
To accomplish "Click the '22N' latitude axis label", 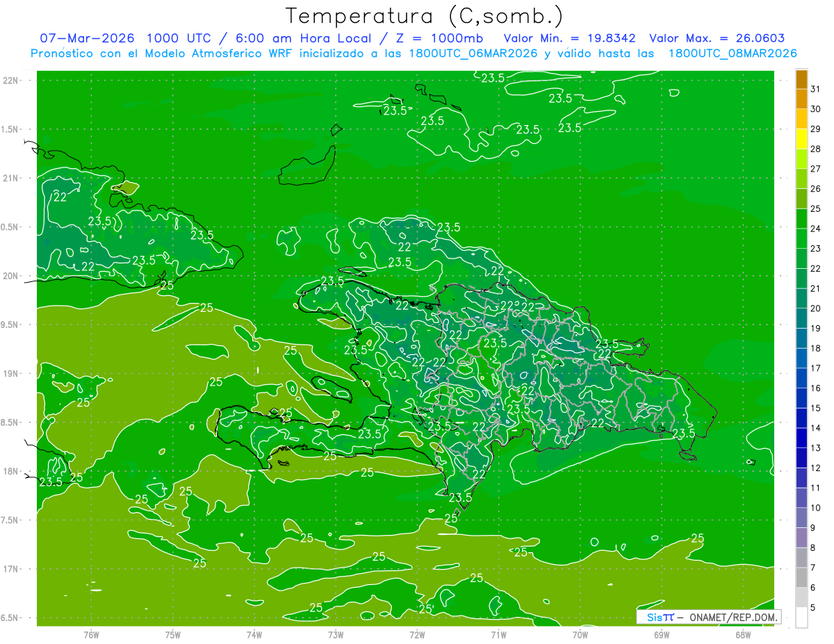I will tap(10, 81).
